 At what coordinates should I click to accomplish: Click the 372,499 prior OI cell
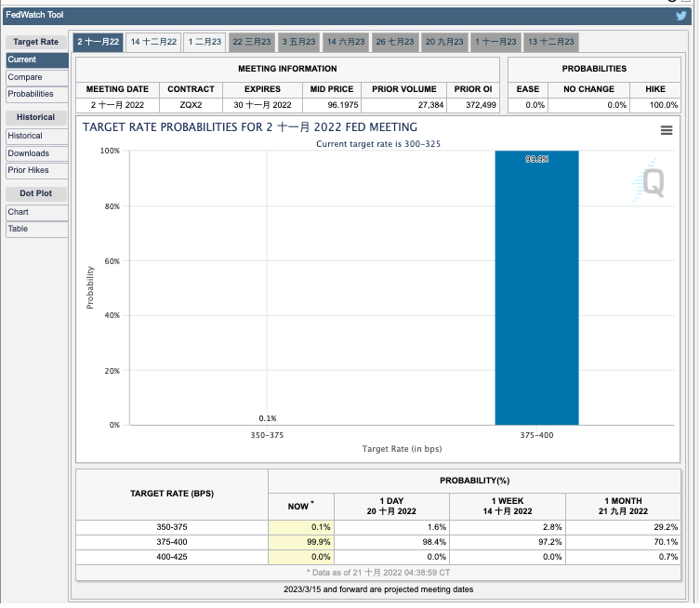click(473, 105)
